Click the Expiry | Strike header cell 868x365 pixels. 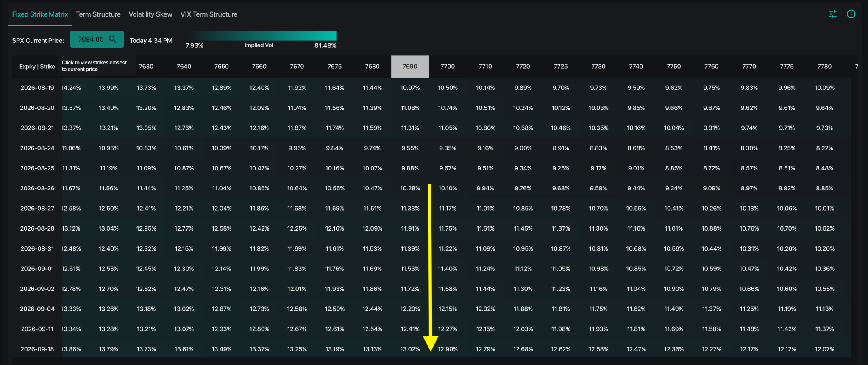click(37, 66)
